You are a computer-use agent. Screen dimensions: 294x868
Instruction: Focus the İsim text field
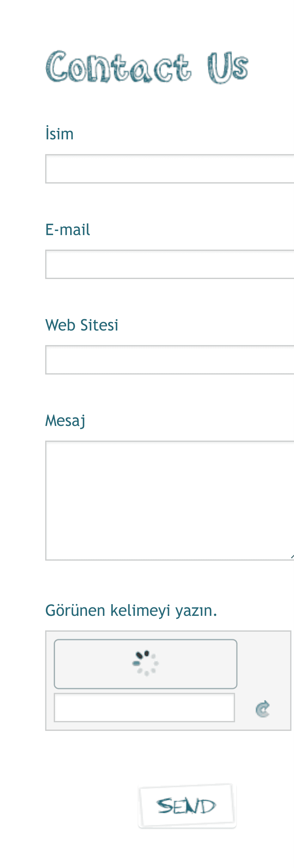click(x=169, y=169)
